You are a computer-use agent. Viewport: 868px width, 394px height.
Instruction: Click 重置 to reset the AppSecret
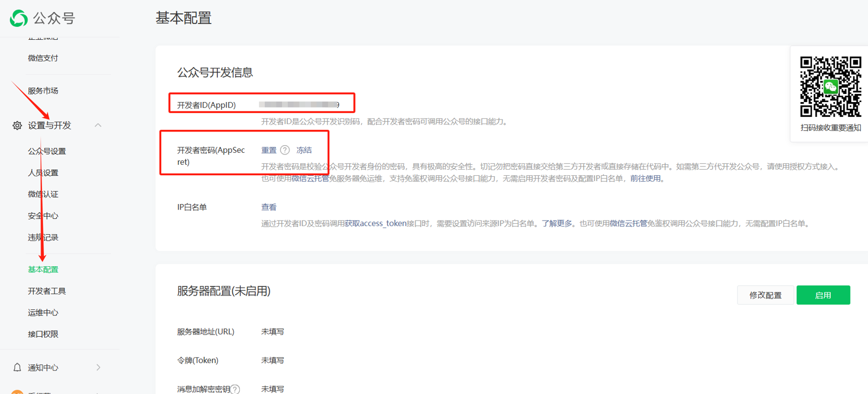(269, 150)
